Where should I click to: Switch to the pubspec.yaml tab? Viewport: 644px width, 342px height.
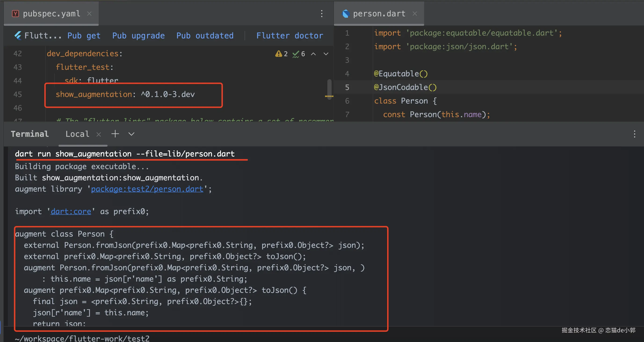[x=51, y=14]
